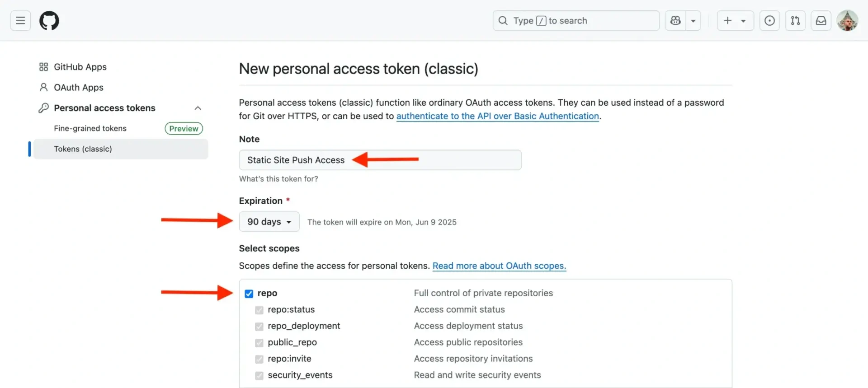Open the Copilot chat icon
The height and width of the screenshot is (388, 868).
point(675,21)
